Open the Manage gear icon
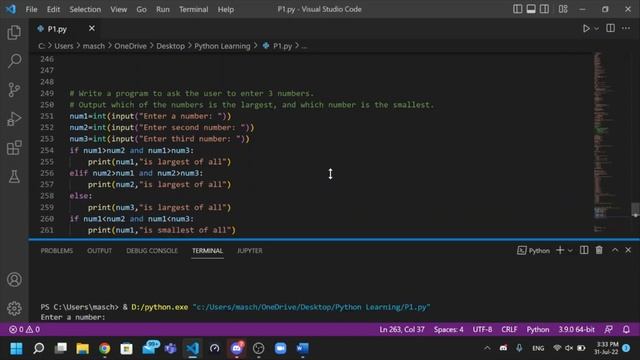Viewport: 640px width, 360px height. (14, 308)
